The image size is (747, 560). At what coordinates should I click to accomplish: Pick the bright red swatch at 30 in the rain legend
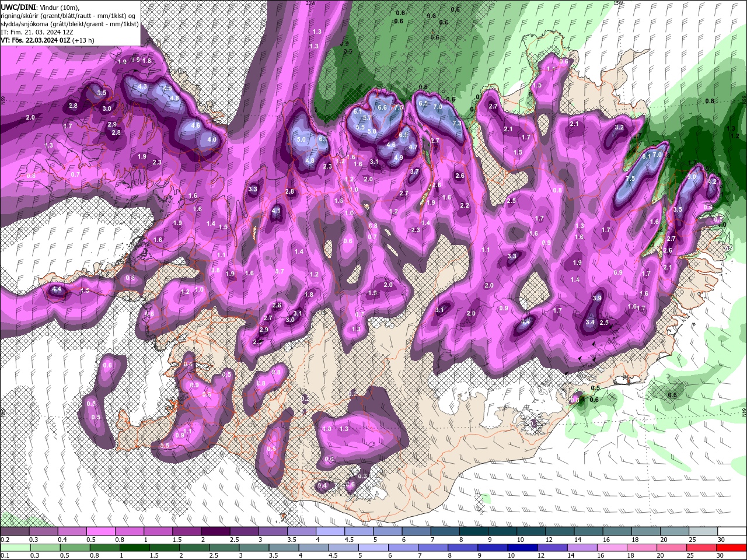731,548
